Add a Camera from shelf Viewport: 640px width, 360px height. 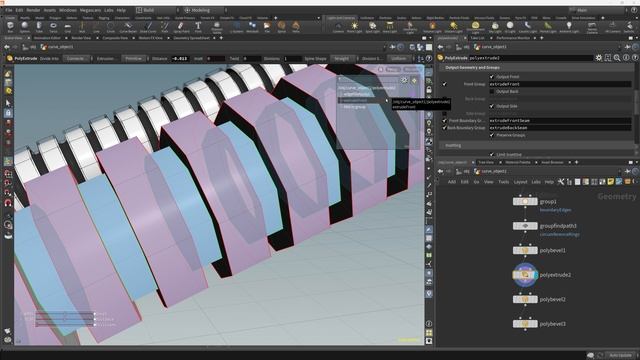(x=338, y=27)
